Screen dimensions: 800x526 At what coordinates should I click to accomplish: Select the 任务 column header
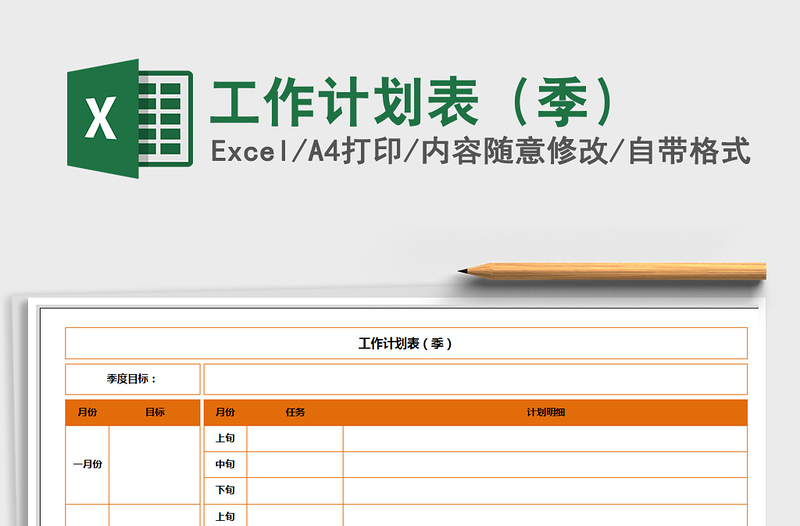[x=295, y=412]
